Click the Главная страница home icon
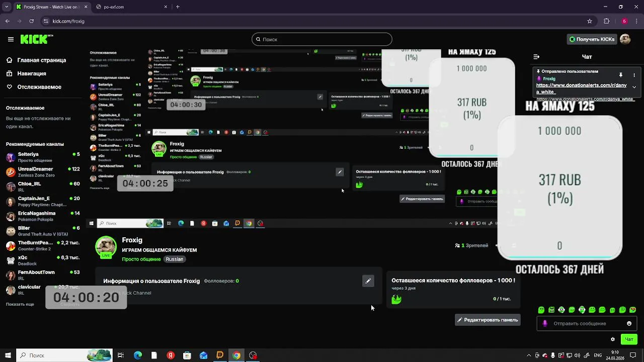The height and width of the screenshot is (362, 644). point(9,60)
